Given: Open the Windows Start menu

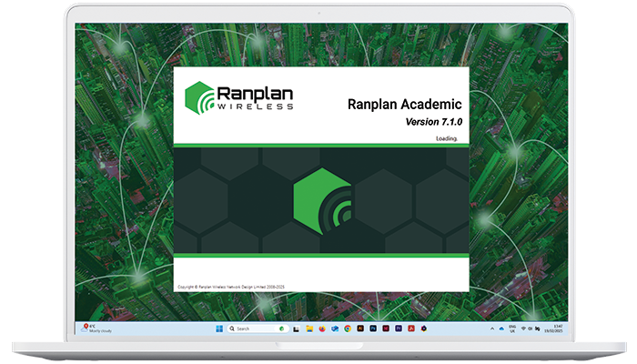Looking at the screenshot, I should [x=219, y=329].
